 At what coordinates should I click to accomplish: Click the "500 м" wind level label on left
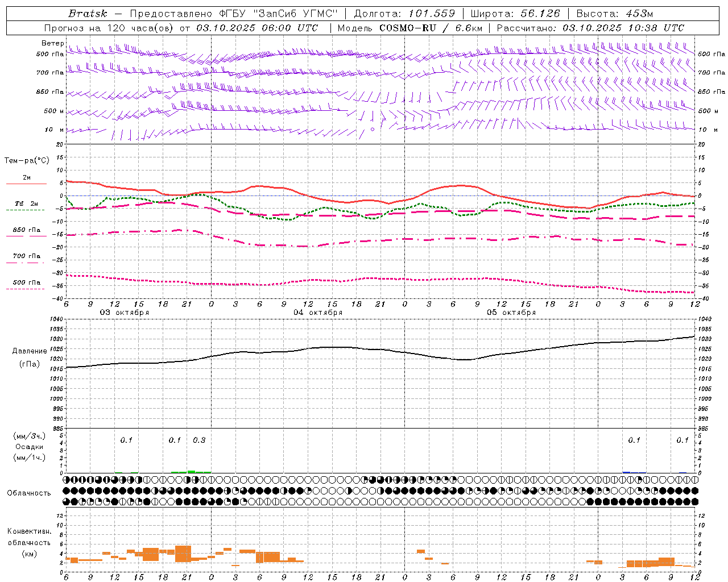(x=54, y=111)
